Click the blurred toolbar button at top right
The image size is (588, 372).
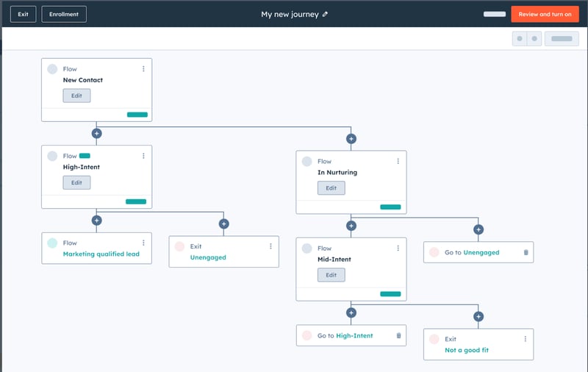click(562, 39)
